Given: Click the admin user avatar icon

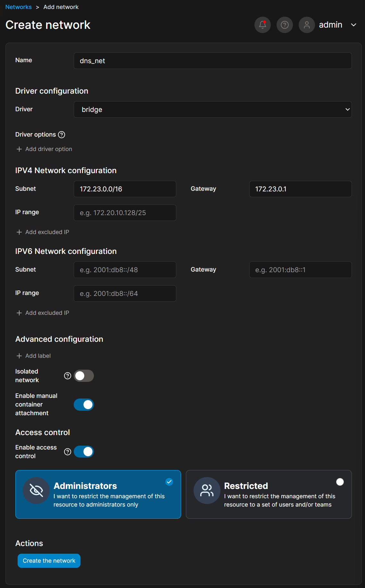Looking at the screenshot, I should tap(307, 25).
